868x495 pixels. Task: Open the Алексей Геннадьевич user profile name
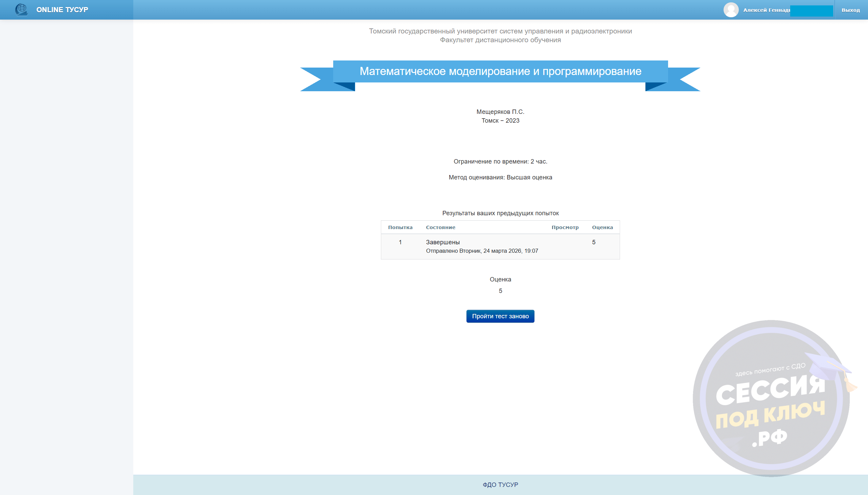point(766,10)
